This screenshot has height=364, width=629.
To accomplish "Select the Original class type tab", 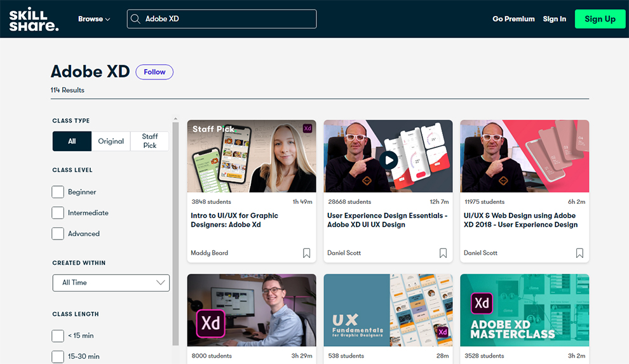I will pyautogui.click(x=111, y=141).
